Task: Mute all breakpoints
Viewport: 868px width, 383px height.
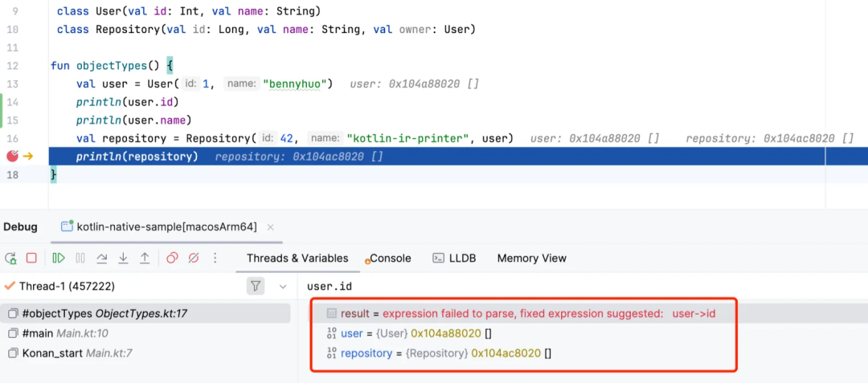Action: [193, 258]
